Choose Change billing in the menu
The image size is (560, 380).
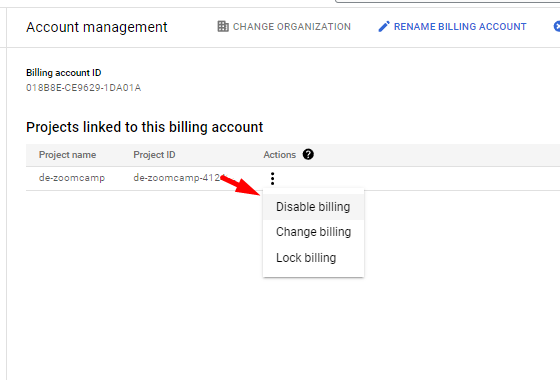pyautogui.click(x=313, y=232)
